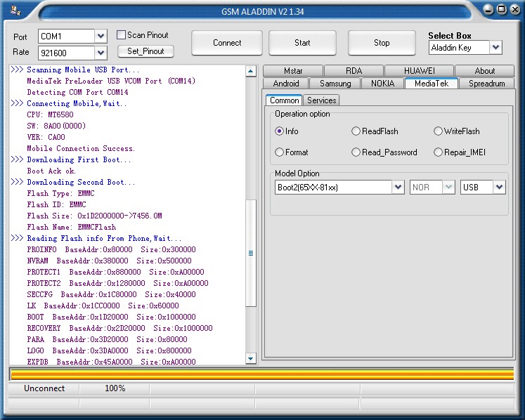This screenshot has width=525, height=420.
Task: Open the Rate 921600 dropdown
Action: tap(101, 53)
